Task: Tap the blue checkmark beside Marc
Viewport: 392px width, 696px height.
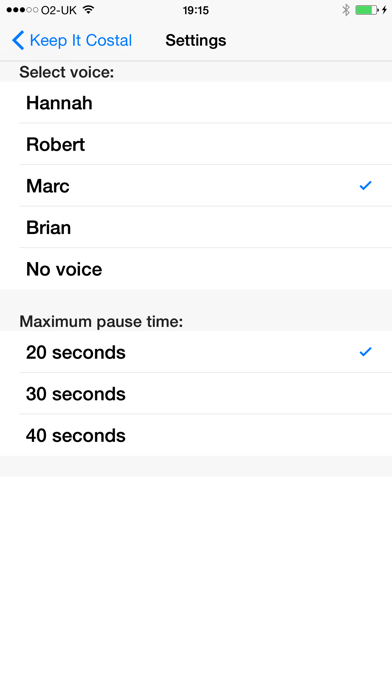Action: point(365,186)
